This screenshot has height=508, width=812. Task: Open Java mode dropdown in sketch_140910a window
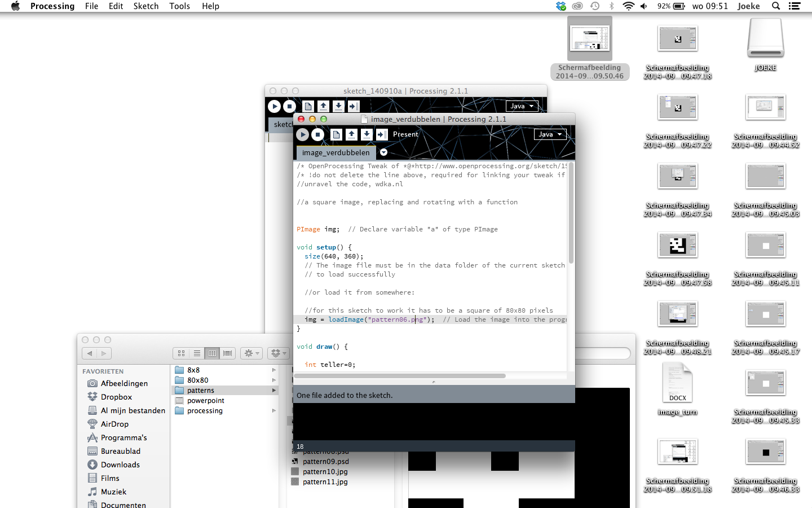tap(522, 106)
